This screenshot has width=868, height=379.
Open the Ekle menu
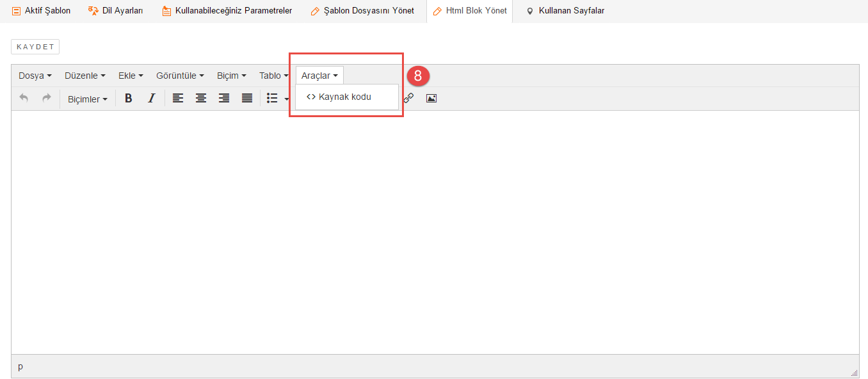click(131, 76)
